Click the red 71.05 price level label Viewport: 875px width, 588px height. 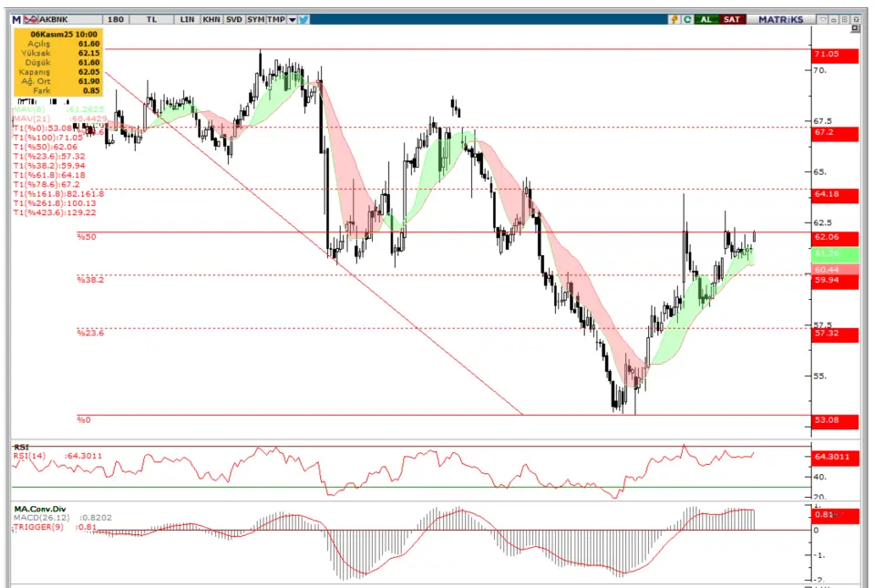(834, 56)
